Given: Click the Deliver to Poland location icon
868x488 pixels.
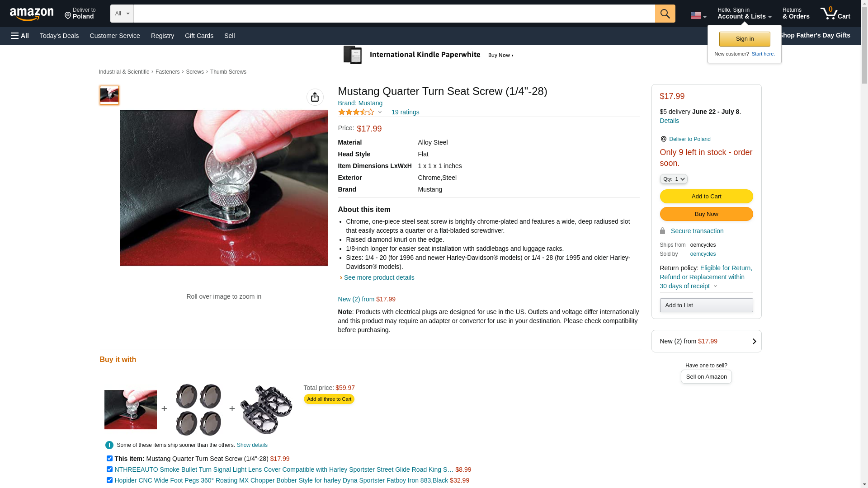Looking at the screenshot, I should pos(663,139).
